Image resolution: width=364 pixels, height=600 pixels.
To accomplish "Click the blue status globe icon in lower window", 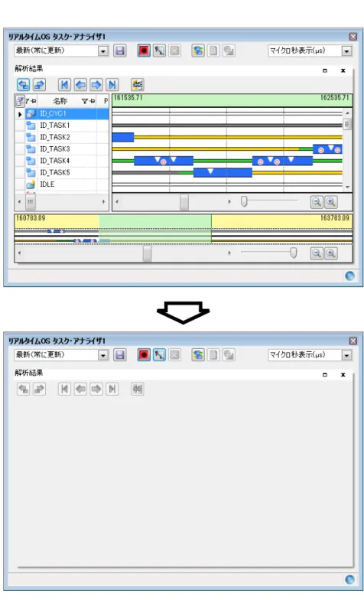I will [x=349, y=580].
